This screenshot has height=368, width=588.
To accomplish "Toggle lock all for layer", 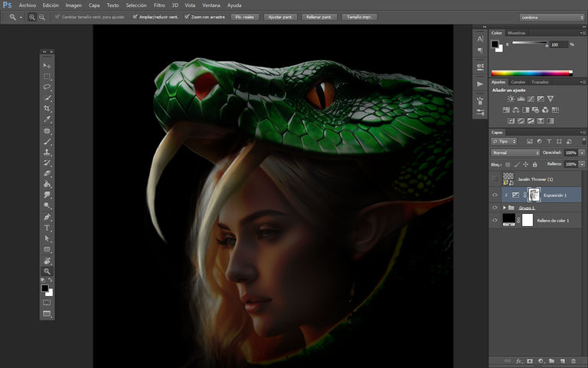I will click(534, 165).
